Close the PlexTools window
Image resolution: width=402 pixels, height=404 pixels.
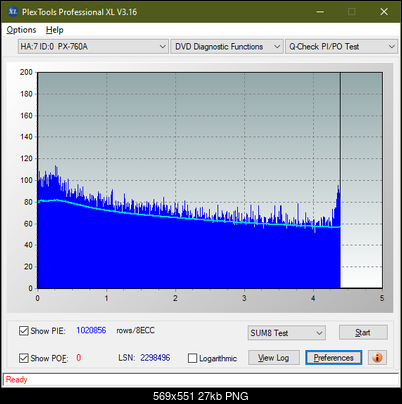384,12
